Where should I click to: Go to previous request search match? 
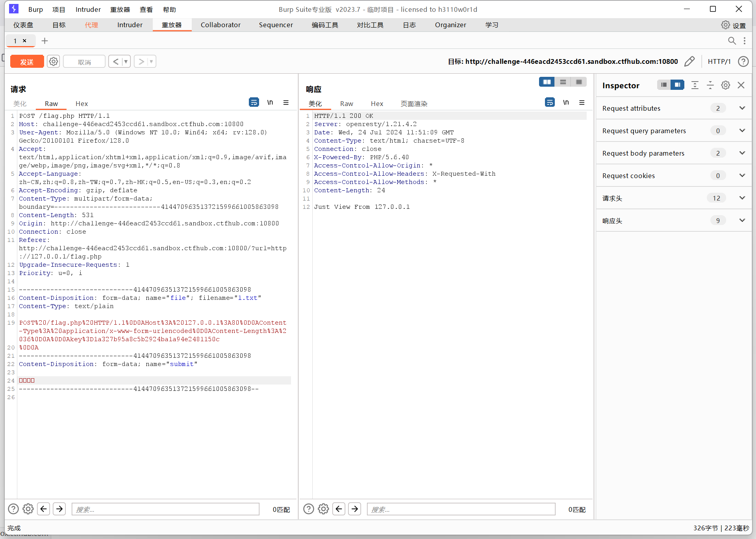pos(44,509)
